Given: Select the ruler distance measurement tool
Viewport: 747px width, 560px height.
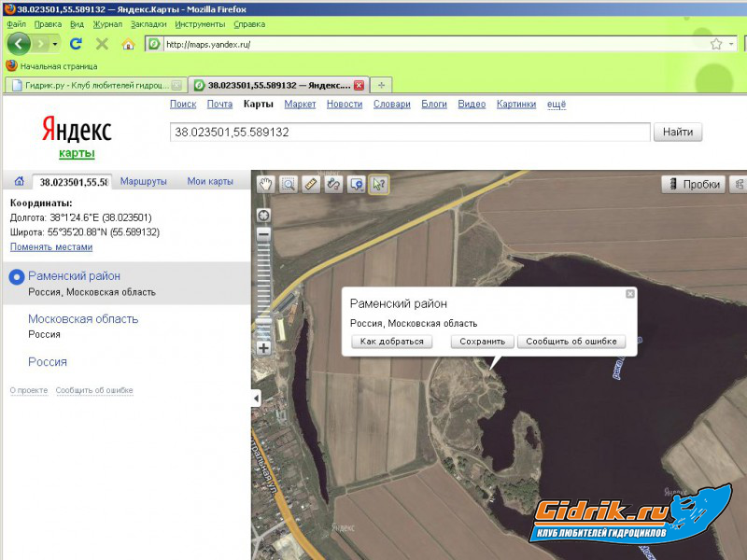Looking at the screenshot, I should point(311,184).
